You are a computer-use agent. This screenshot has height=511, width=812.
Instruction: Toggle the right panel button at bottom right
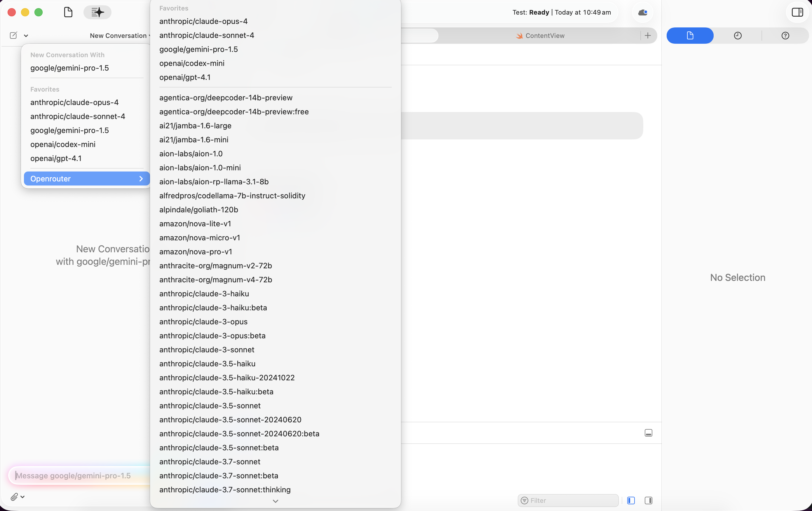tap(649, 501)
